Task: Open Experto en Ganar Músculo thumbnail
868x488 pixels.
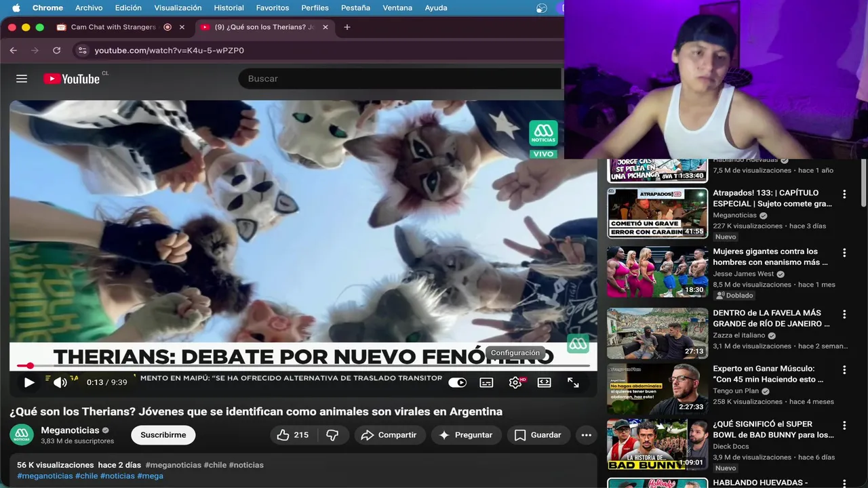Action: tap(657, 389)
